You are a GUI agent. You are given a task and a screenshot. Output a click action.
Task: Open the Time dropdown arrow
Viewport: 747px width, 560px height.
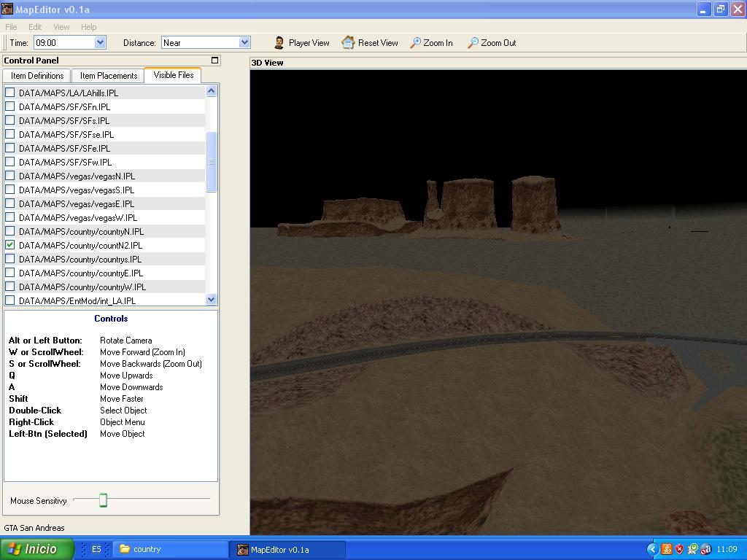[99, 42]
